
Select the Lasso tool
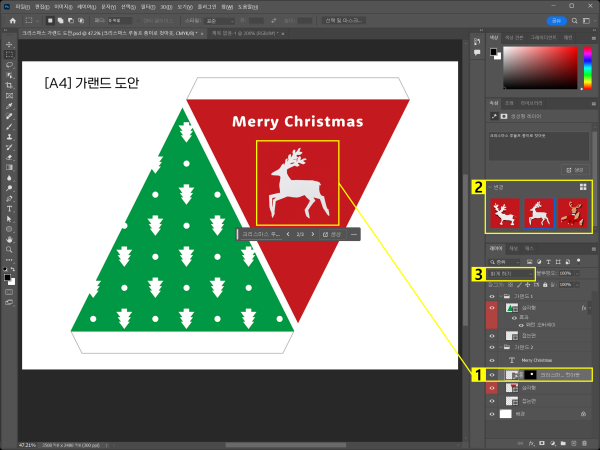pyautogui.click(x=9, y=65)
